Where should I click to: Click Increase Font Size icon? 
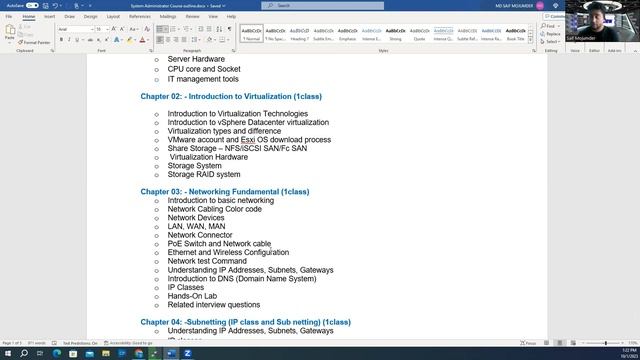pos(114,29)
